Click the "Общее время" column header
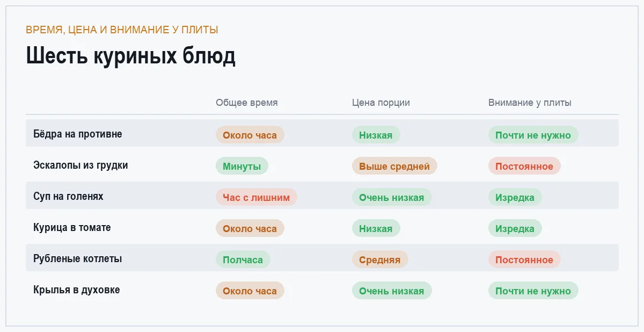 point(247,103)
